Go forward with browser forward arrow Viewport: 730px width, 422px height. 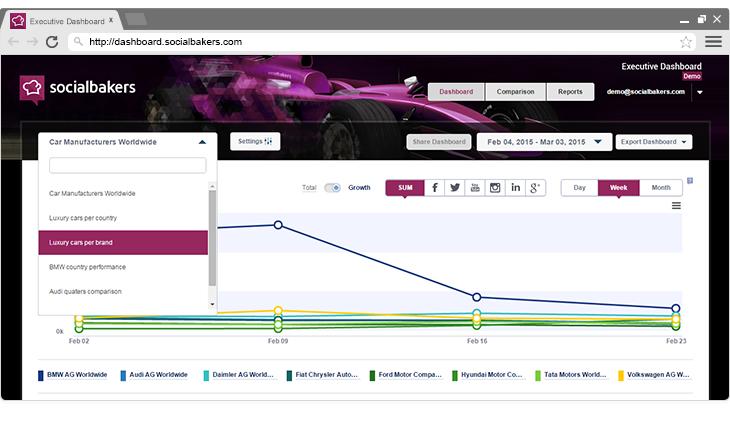click(x=32, y=42)
